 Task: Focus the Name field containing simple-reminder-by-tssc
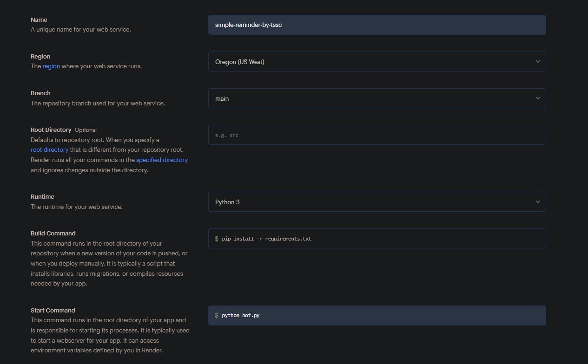click(x=377, y=25)
